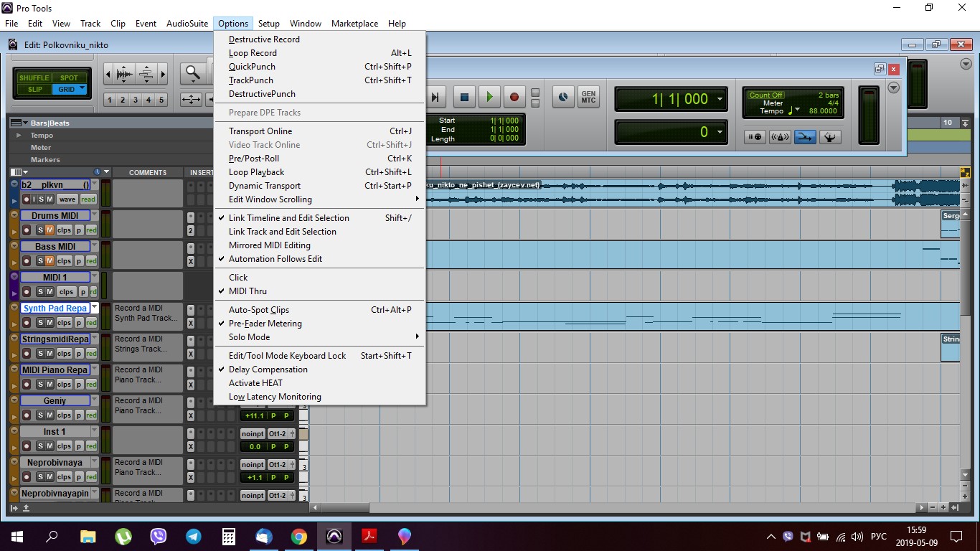This screenshot has height=551, width=980.
Task: Open track view selector 'wave' on b2__plkvn
Action: pos(67,199)
